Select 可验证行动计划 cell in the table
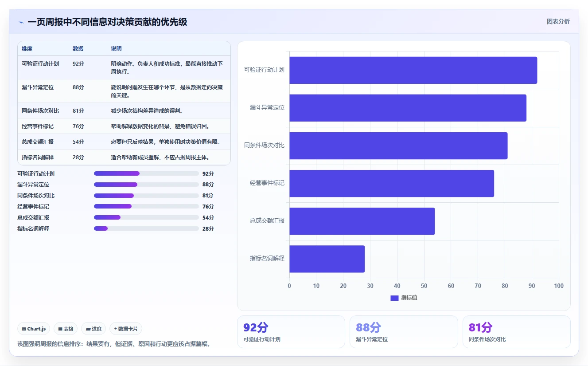This screenshot has height=366, width=588. click(x=40, y=64)
